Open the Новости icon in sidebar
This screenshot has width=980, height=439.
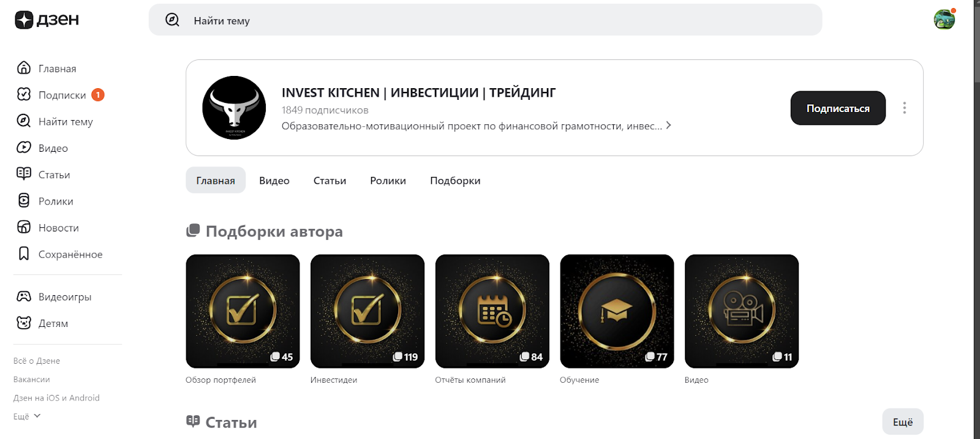(24, 227)
